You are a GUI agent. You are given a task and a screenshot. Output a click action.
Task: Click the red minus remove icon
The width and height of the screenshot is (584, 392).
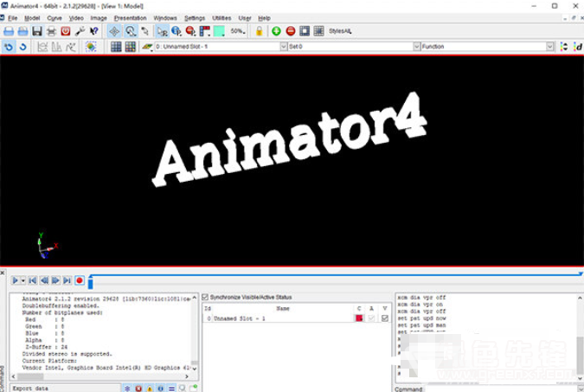[291, 31]
